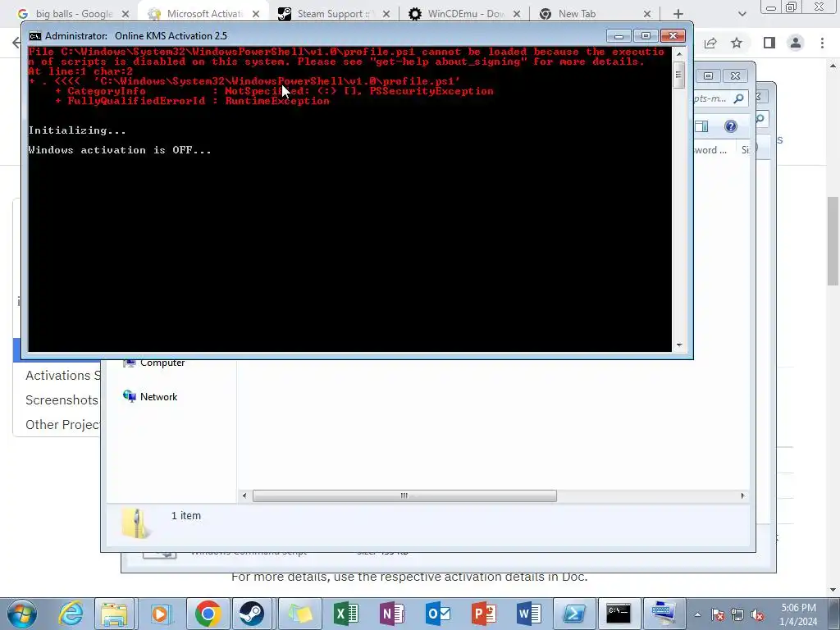This screenshot has width=840, height=630.
Task: Click the console vertical scrollbar thumb
Action: pos(678,75)
